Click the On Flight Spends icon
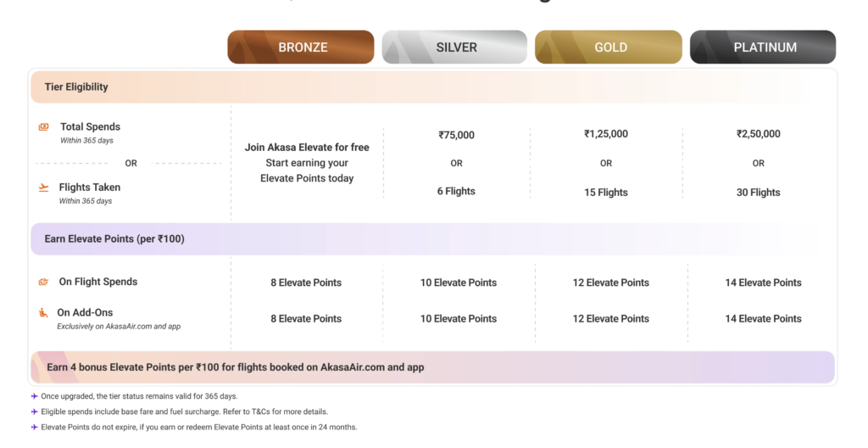This screenshot has width=868, height=448. coord(43,282)
